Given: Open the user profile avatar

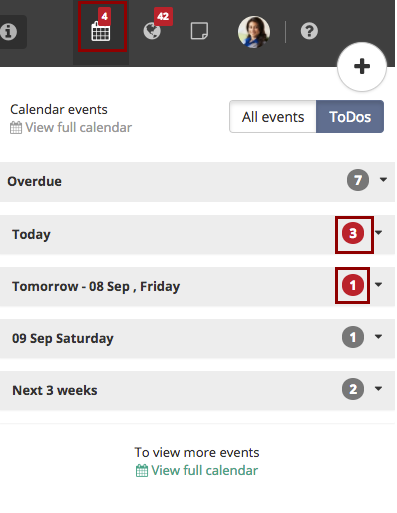Looking at the screenshot, I should click(254, 32).
